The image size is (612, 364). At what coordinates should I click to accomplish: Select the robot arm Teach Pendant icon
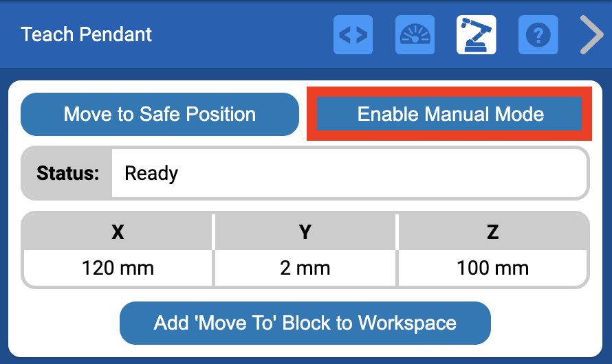(476, 35)
